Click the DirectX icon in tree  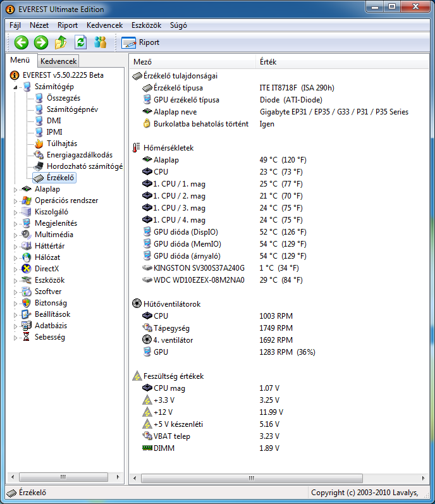tap(27, 269)
